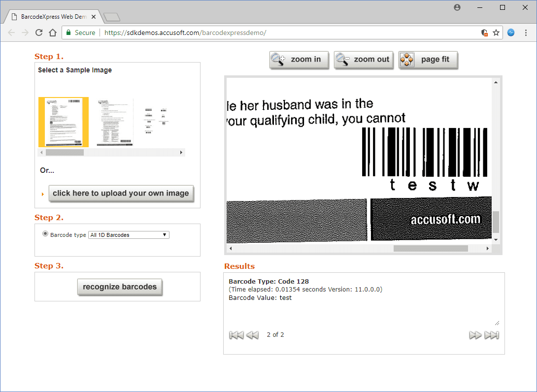Click image viewer scroll up arrow
The image size is (537, 392).
pos(496,82)
